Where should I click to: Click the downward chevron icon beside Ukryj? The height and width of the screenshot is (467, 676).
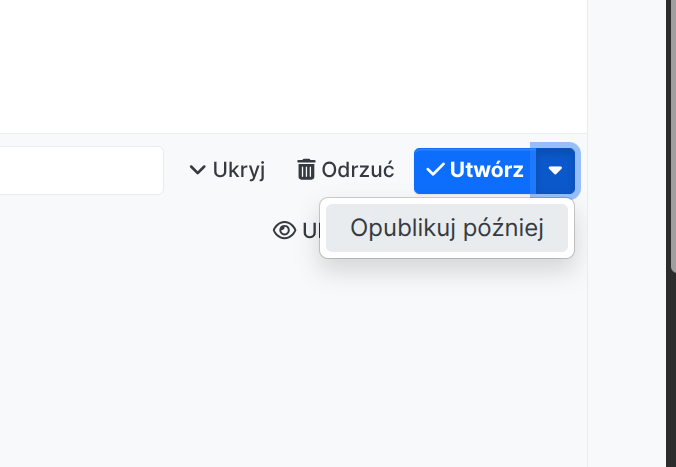pos(197,170)
